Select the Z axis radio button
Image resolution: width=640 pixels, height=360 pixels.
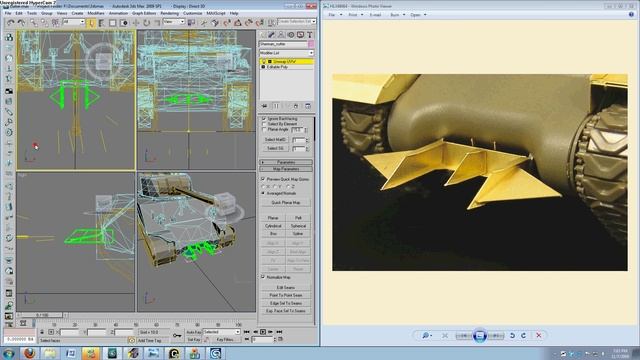[288, 187]
